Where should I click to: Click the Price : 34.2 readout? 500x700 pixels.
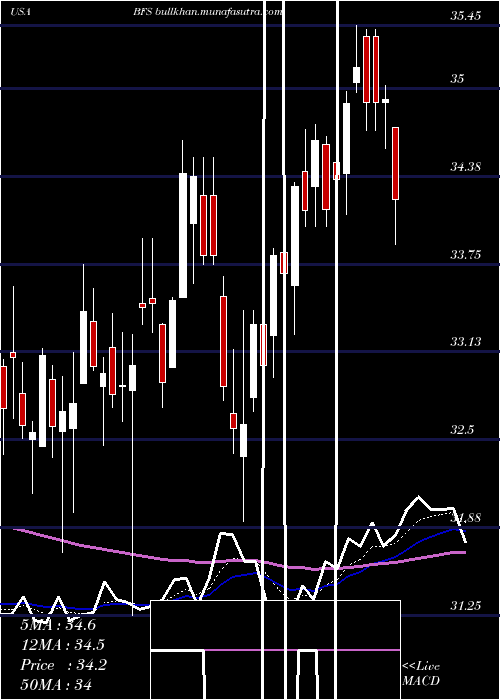63,665
